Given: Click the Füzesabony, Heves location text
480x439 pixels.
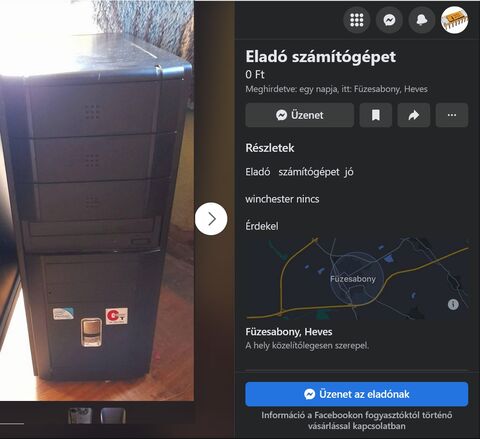Looking at the screenshot, I should point(289,332).
